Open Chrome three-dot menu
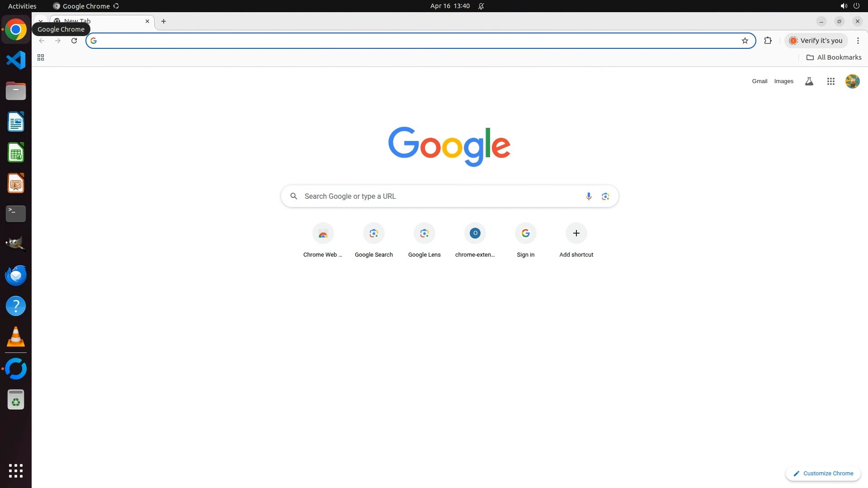 (x=858, y=41)
